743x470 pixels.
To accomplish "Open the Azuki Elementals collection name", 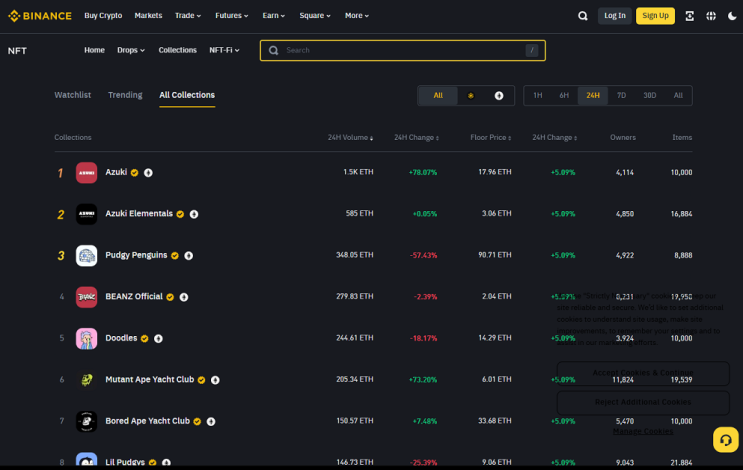I will pyautogui.click(x=139, y=214).
